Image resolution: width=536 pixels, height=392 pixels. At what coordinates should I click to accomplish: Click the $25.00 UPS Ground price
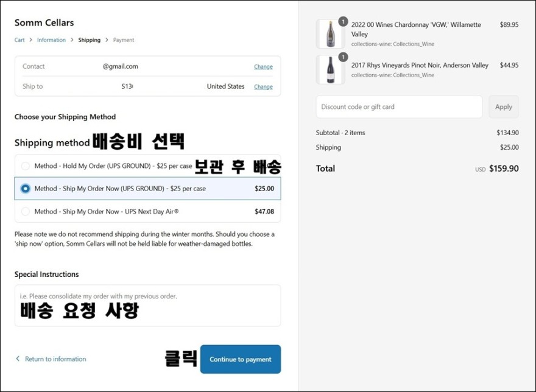coord(264,188)
